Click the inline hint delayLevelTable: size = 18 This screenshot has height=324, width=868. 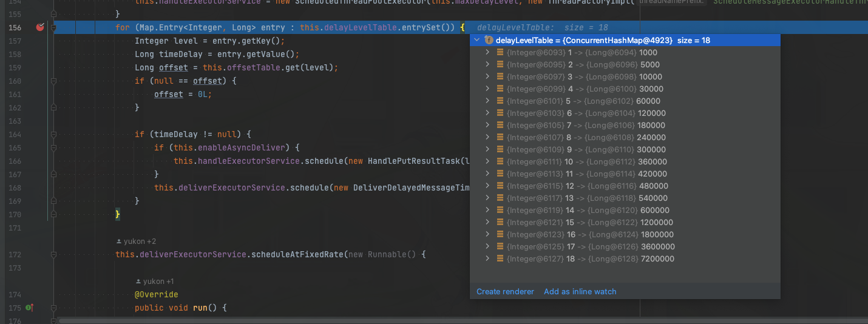click(x=543, y=28)
